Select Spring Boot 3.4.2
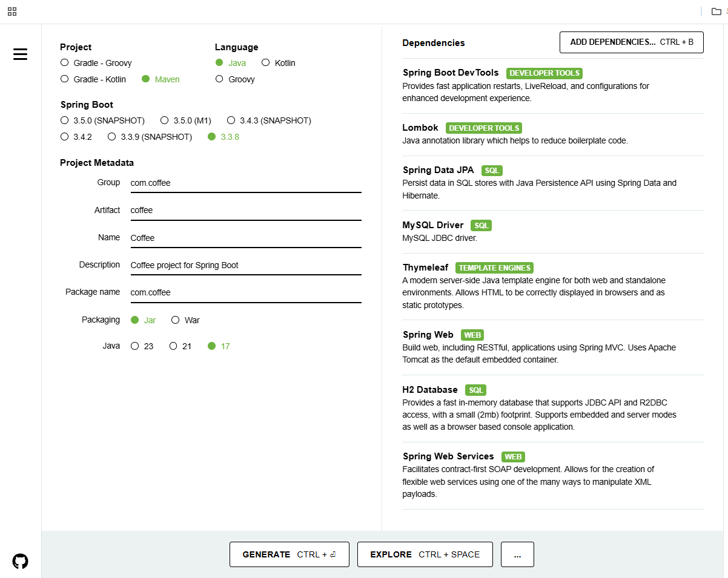The height and width of the screenshot is (578, 728). pyautogui.click(x=76, y=137)
